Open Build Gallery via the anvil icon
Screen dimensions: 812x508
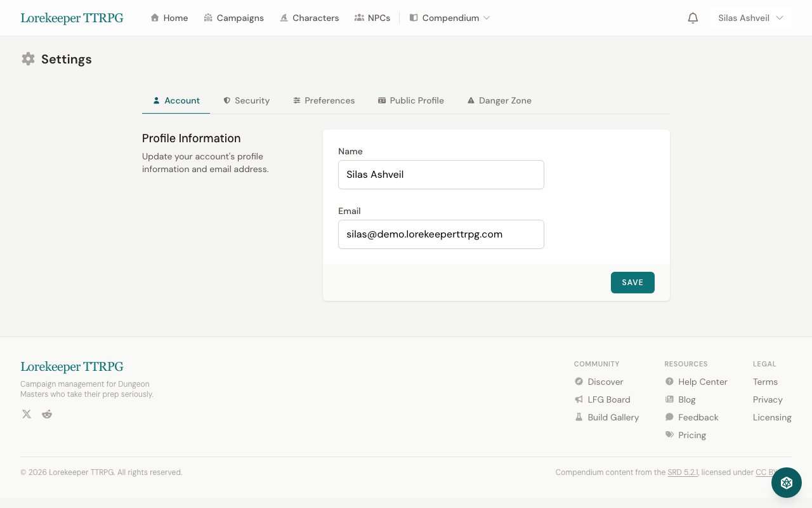pos(578,417)
